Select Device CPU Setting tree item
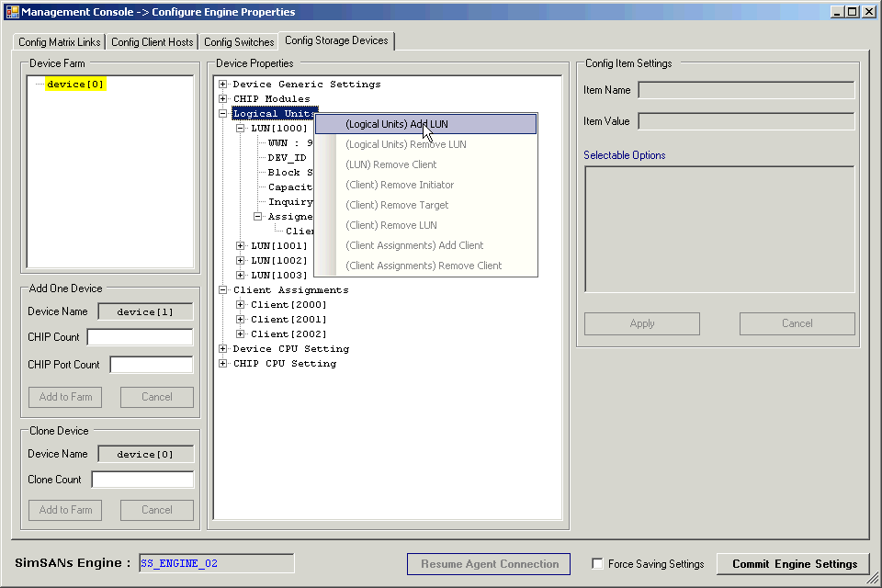The height and width of the screenshot is (588, 882). pos(291,349)
